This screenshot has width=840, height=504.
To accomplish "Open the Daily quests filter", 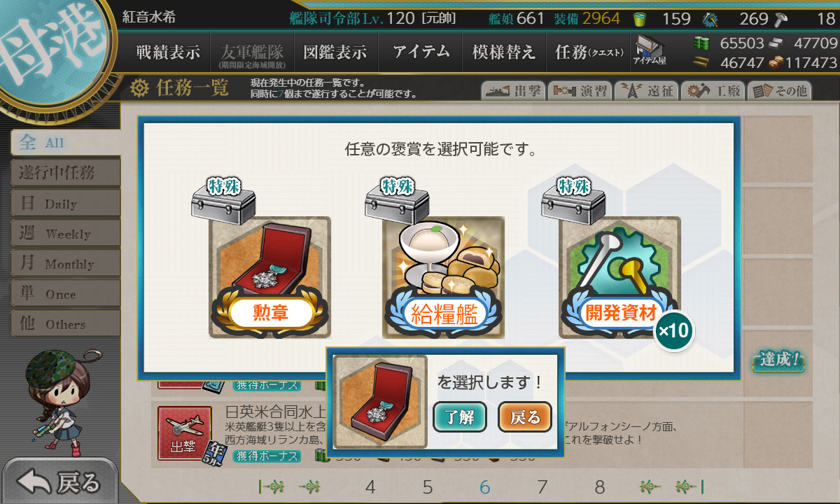I will [x=65, y=204].
